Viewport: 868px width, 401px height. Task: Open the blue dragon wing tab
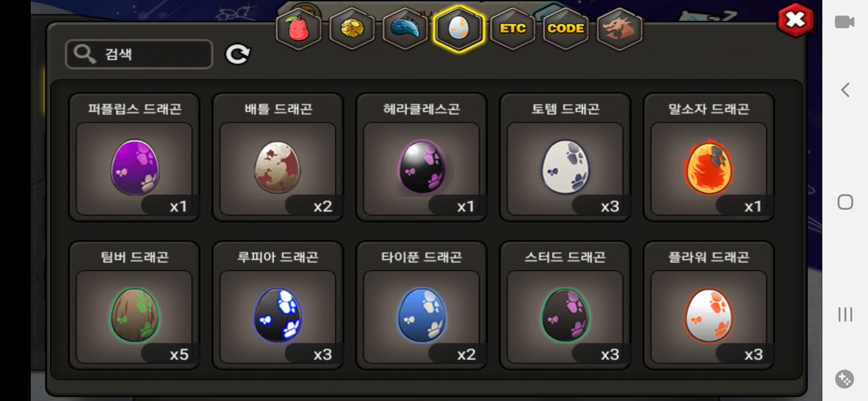[x=405, y=29]
